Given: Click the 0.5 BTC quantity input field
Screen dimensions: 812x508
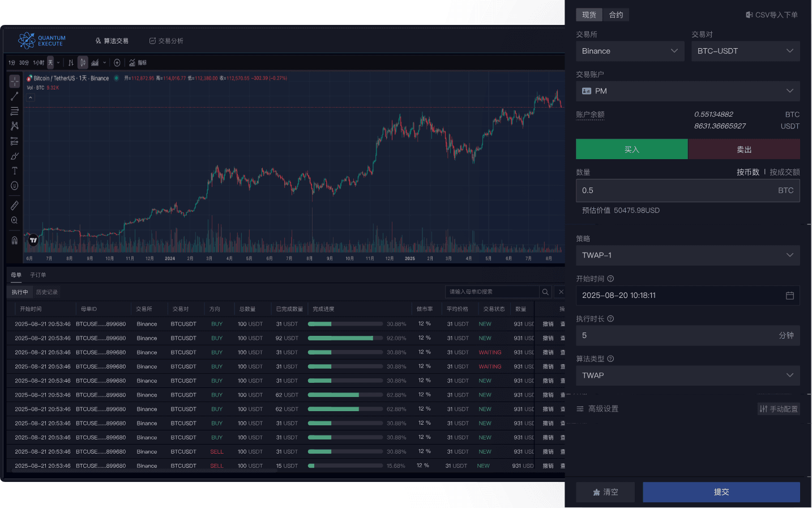Looking at the screenshot, I should 674,191.
